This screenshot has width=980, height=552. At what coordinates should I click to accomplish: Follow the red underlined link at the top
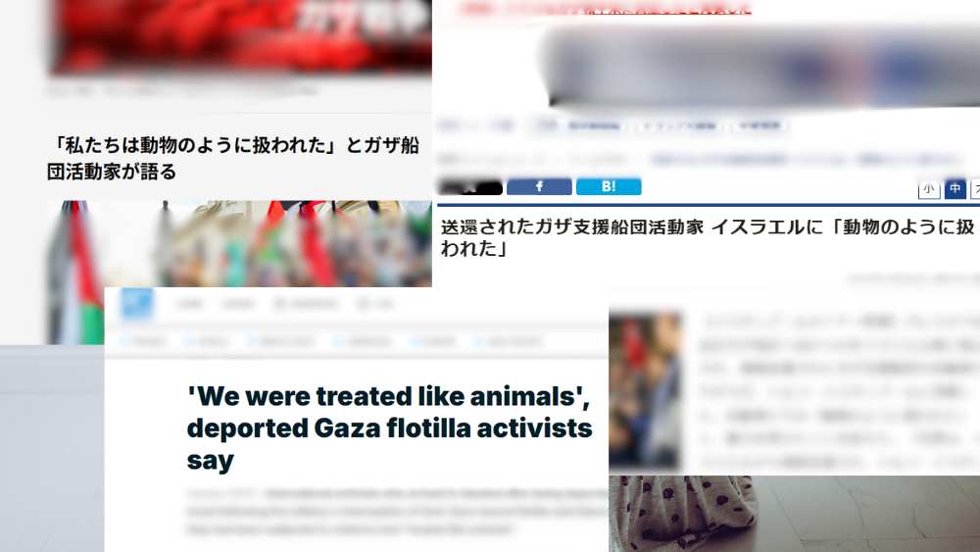point(607,9)
